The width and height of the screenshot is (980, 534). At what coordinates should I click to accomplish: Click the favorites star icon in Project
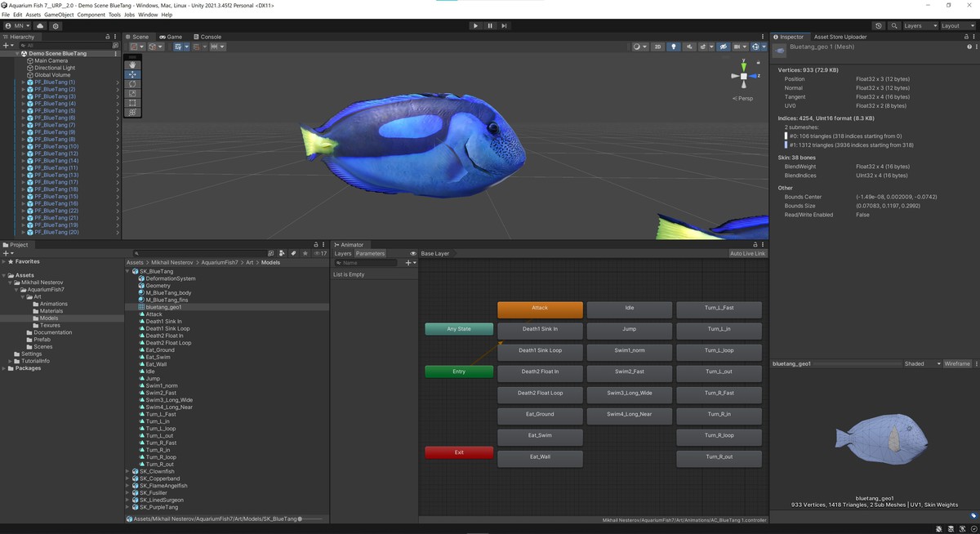(x=305, y=254)
